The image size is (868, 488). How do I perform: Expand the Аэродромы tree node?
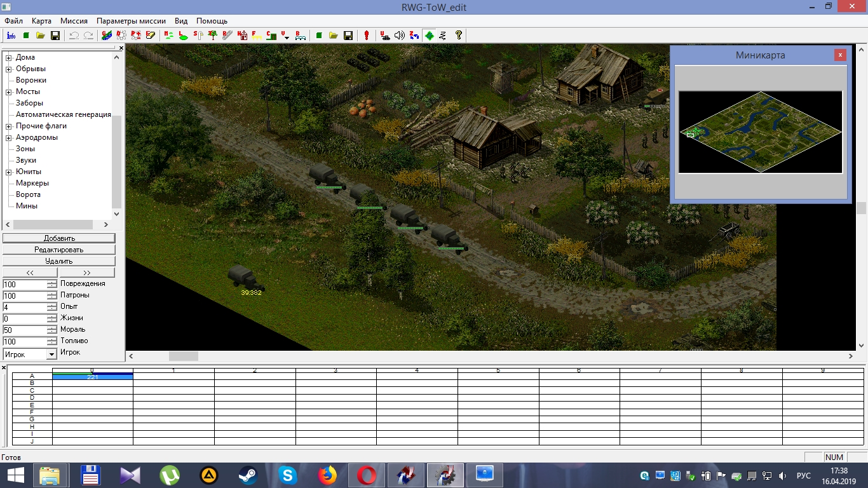[9, 137]
